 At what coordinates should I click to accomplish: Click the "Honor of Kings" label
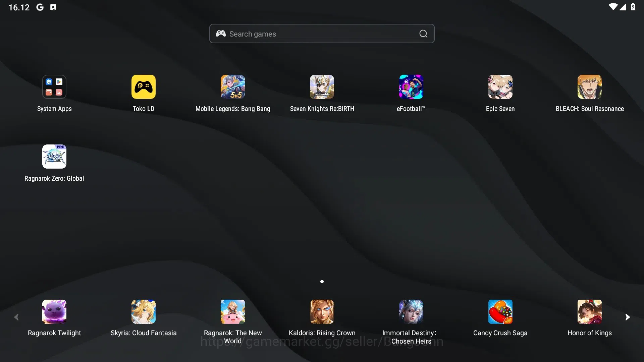(x=590, y=333)
